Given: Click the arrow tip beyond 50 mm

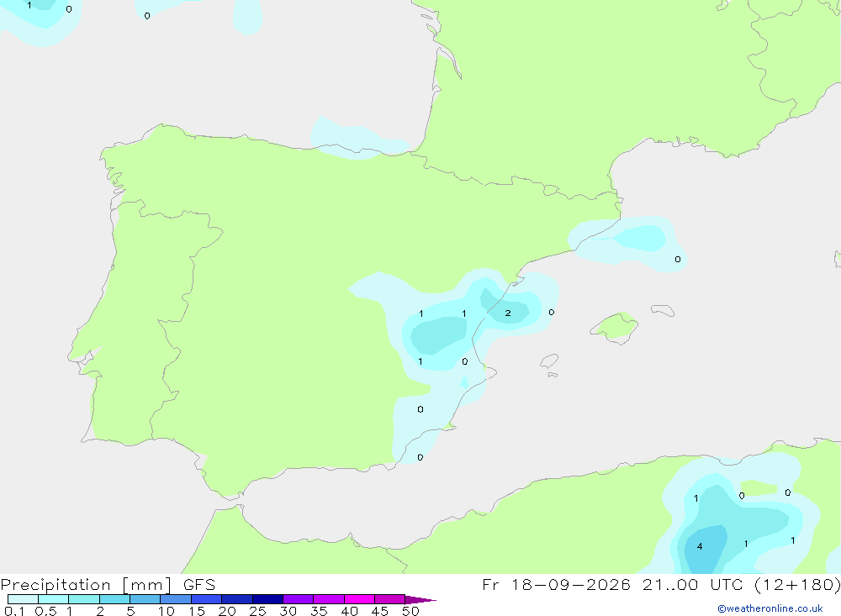Looking at the screenshot, I should pyautogui.click(x=421, y=600).
